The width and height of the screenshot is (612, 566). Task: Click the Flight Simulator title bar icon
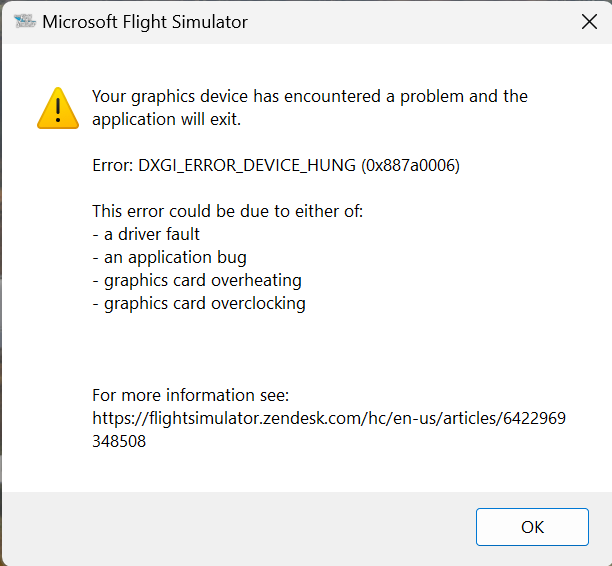(24, 21)
